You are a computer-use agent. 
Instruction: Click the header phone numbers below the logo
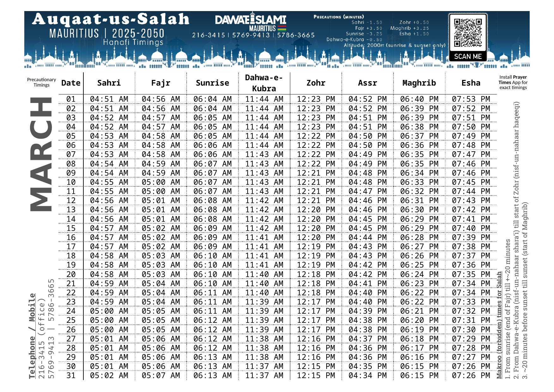[x=253, y=35]
